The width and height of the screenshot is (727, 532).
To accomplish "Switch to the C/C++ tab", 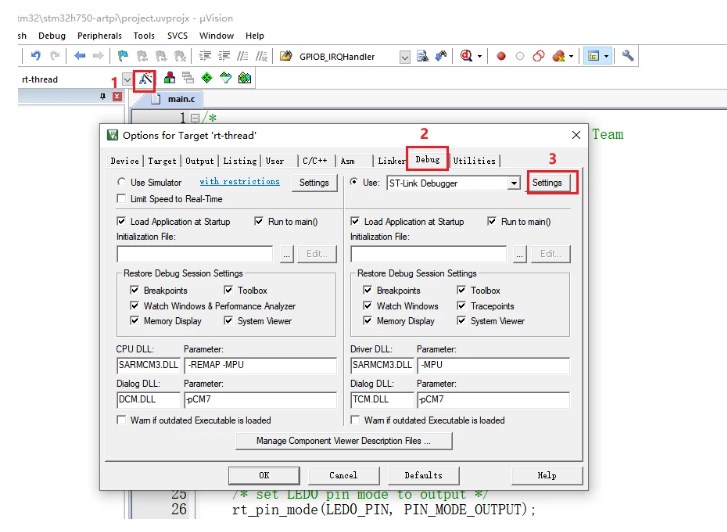I will (315, 161).
